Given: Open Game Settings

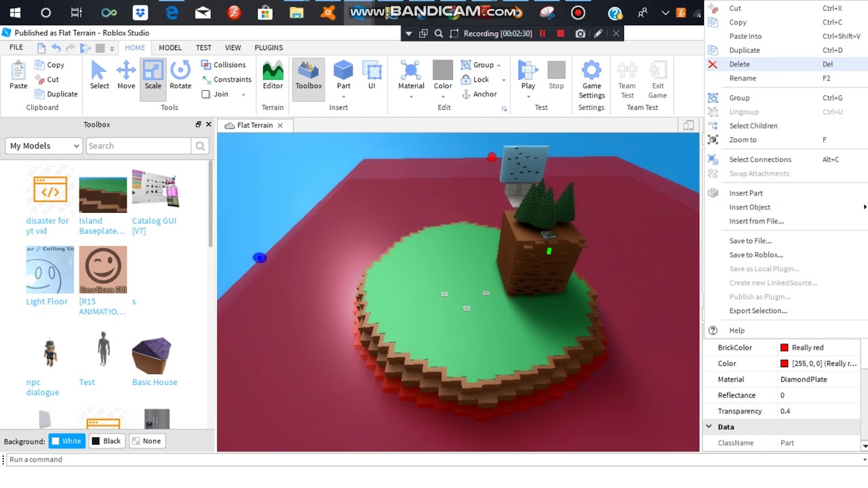Looking at the screenshot, I should click(591, 79).
